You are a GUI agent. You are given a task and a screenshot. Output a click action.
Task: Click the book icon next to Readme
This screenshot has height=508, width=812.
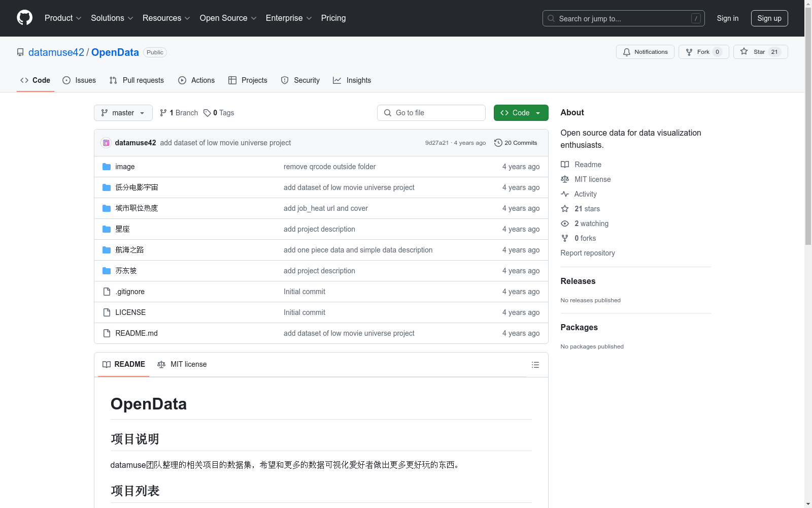pyautogui.click(x=565, y=165)
